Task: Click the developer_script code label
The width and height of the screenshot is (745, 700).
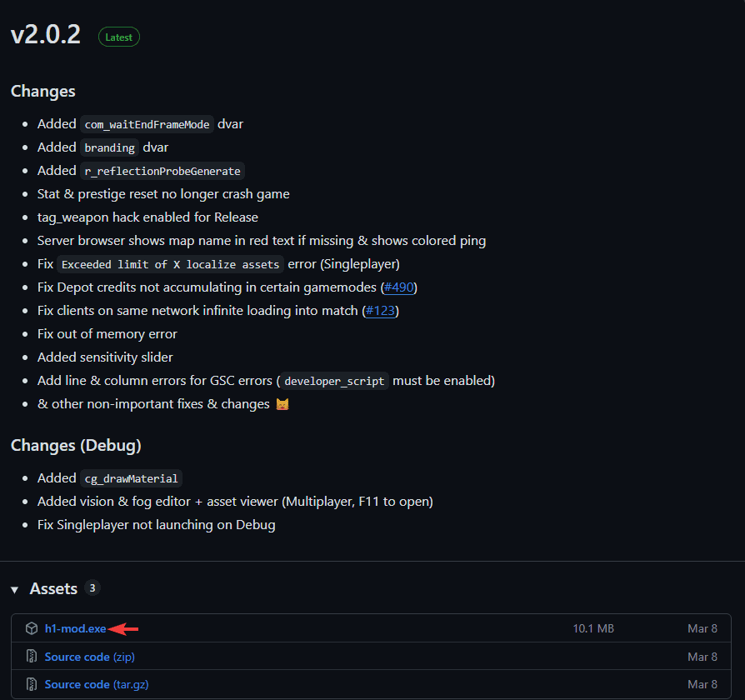Action: (x=334, y=381)
